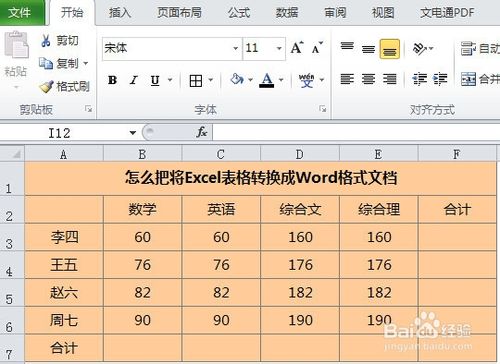Click the 李四 name cell
The width and height of the screenshot is (500, 364).
[64, 237]
